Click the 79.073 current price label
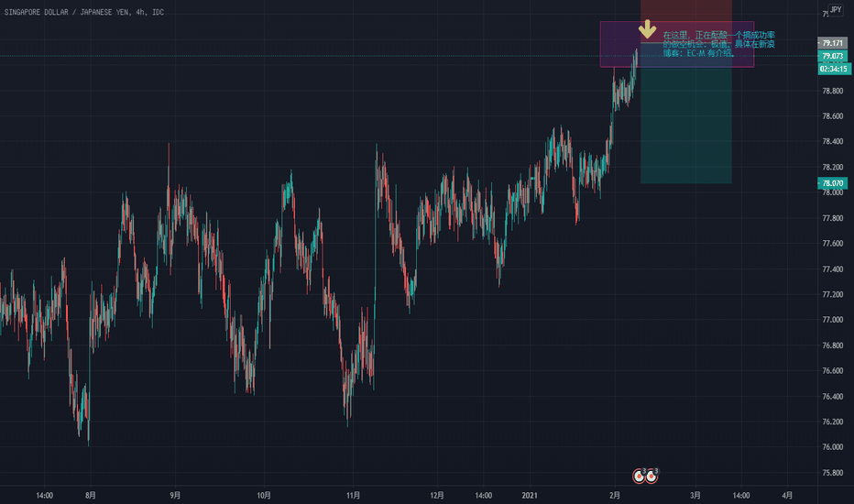854x504 pixels. click(832, 56)
